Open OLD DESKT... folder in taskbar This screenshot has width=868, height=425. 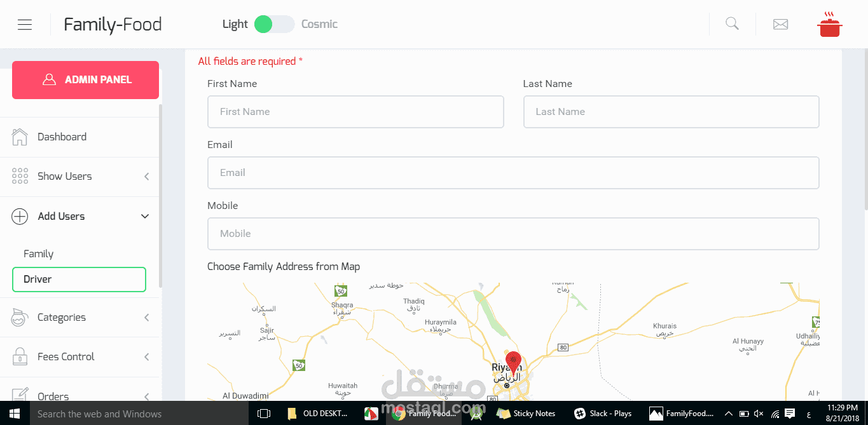click(317, 414)
